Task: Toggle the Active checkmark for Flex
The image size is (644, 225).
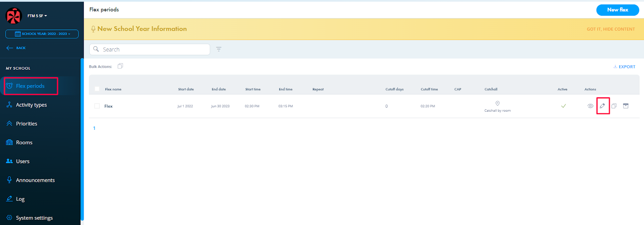Action: [x=563, y=106]
